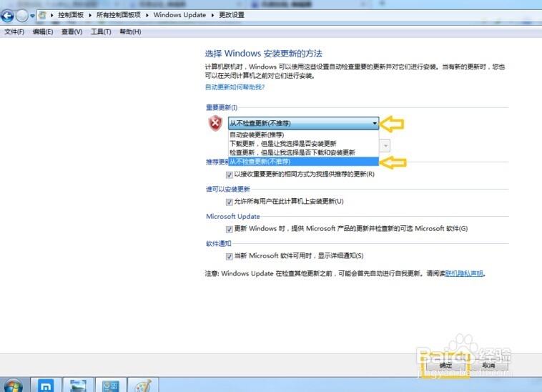Screen dimensions: 542x392
Task: Open the 帮助(H) menu
Action: [130, 31]
